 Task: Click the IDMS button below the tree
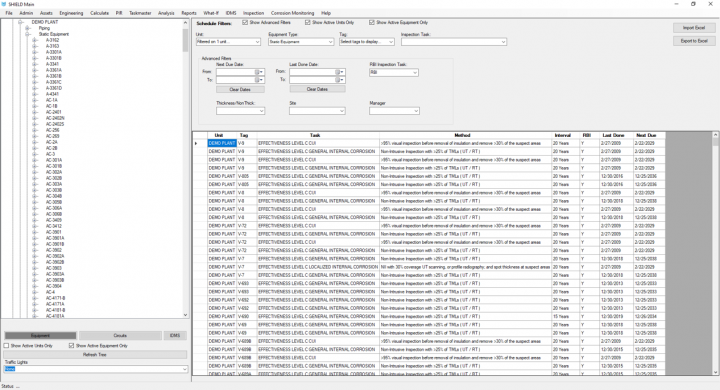(x=175, y=336)
